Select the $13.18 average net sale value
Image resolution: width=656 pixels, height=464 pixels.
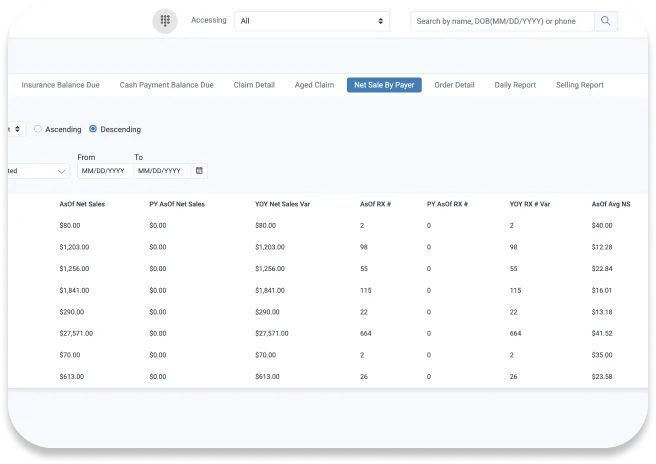(x=602, y=312)
